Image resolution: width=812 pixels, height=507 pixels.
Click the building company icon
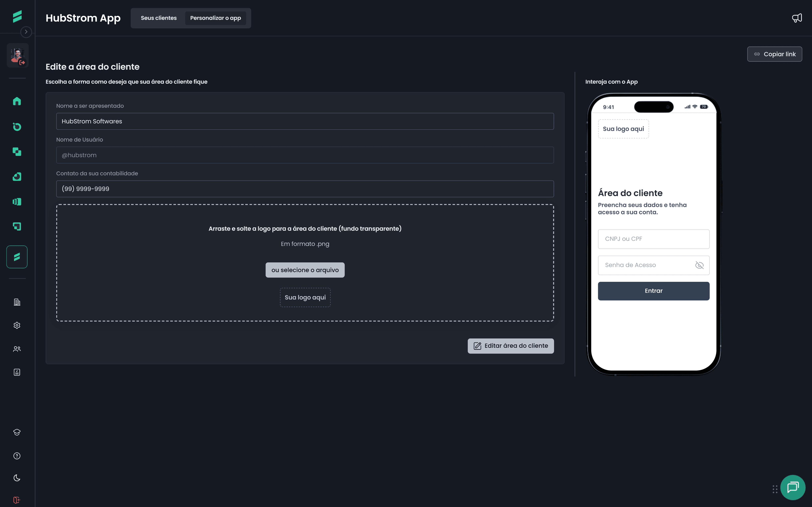tap(17, 302)
